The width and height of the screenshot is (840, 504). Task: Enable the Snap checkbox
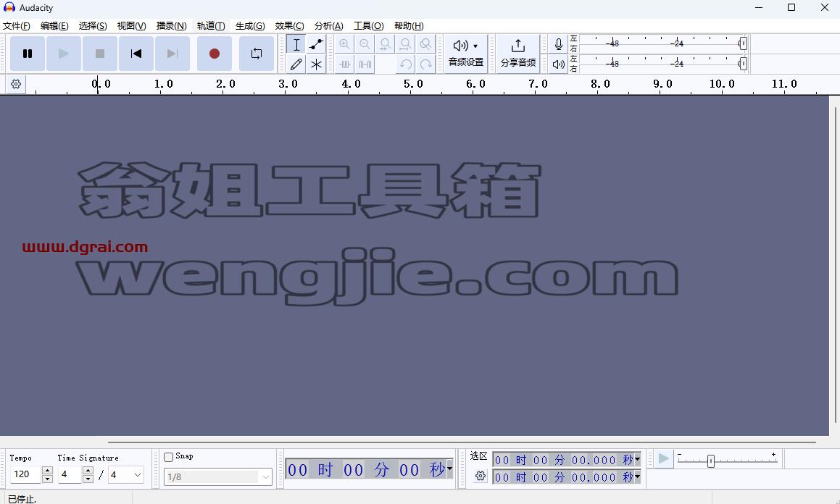click(169, 457)
